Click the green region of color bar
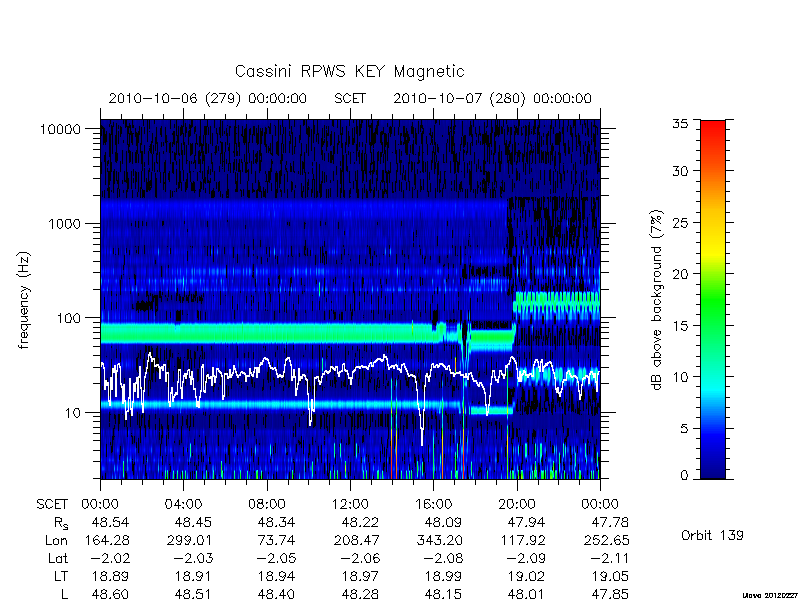The height and width of the screenshot is (600, 800). coord(713,306)
